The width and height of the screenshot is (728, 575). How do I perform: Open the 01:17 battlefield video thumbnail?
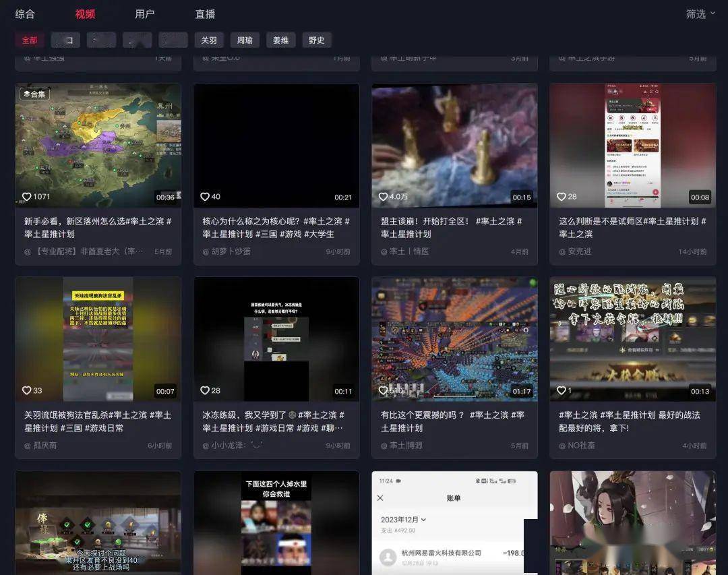[x=454, y=339]
